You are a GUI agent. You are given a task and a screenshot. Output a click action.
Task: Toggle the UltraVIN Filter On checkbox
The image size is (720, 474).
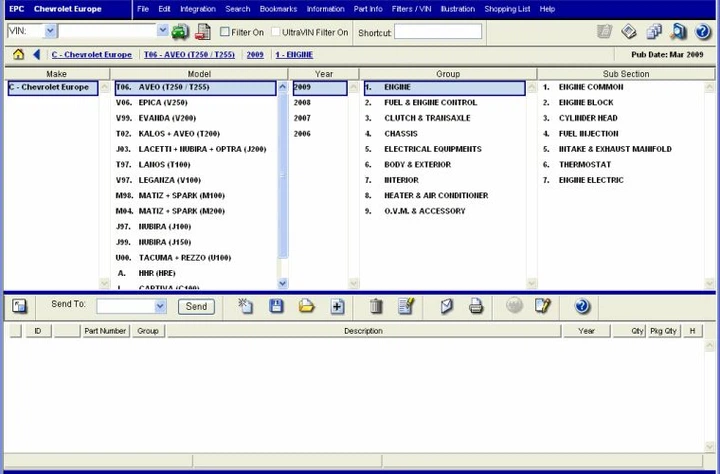tap(275, 32)
